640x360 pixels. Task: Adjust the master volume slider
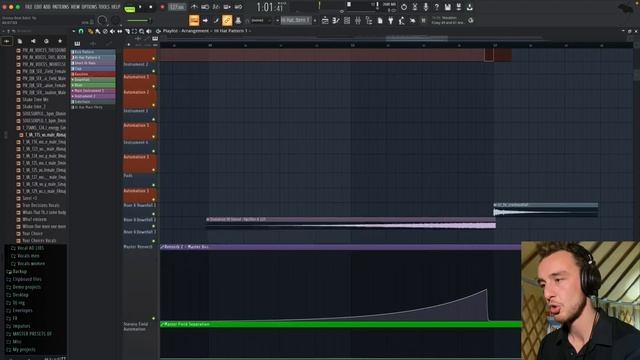pos(139,20)
